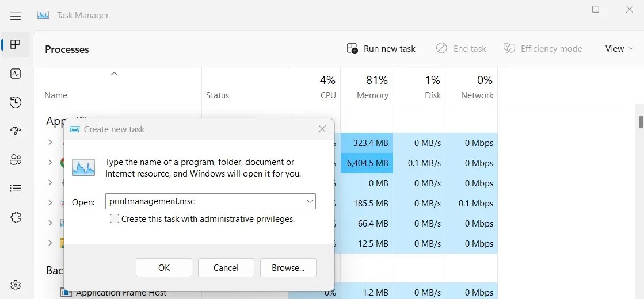Minimize the Task Manager window
Image resolution: width=644 pixels, height=299 pixels.
click(x=562, y=9)
